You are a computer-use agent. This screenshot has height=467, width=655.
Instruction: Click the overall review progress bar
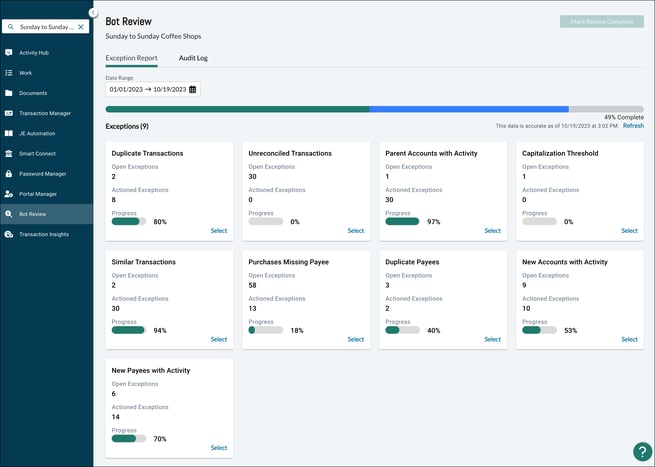tap(374, 109)
